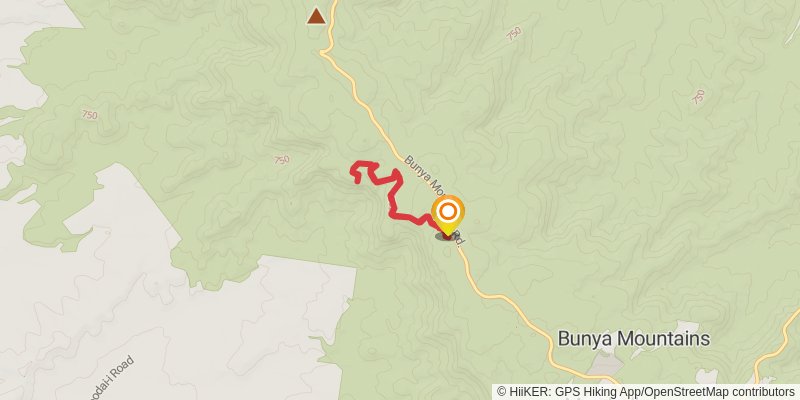Click the grey building block near Bunya Mountains

pos(605,363)
